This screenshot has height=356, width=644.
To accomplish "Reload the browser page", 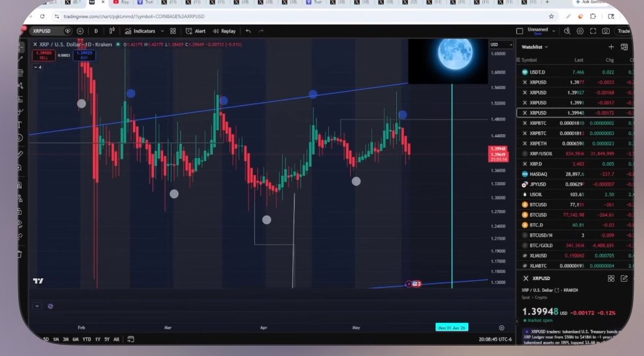I will [x=42, y=17].
